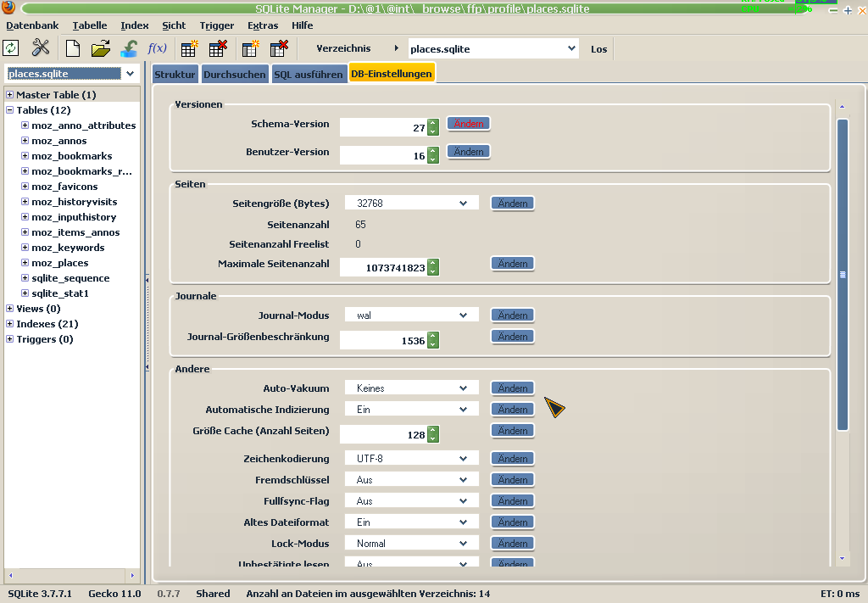Image resolution: width=868 pixels, height=603 pixels.
Task: Switch to the SQL ausführen tab
Action: (308, 75)
